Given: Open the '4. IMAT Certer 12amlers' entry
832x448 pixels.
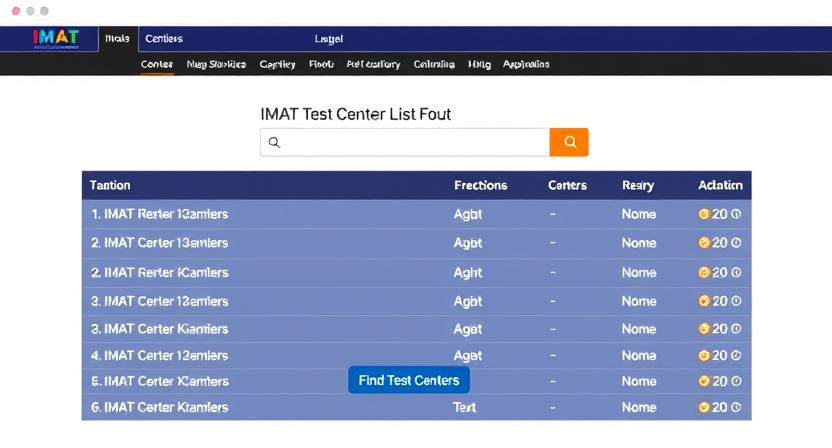Looking at the screenshot, I should (160, 355).
